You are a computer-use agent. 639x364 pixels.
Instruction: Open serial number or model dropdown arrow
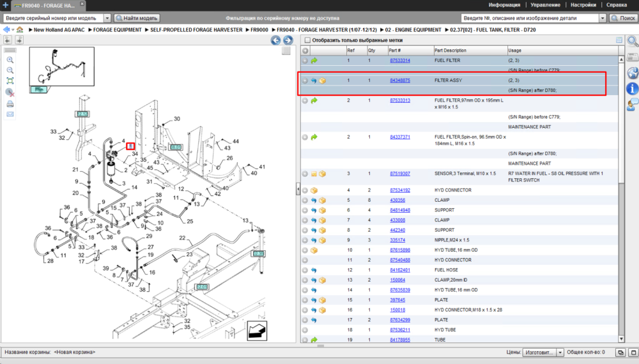point(107,18)
